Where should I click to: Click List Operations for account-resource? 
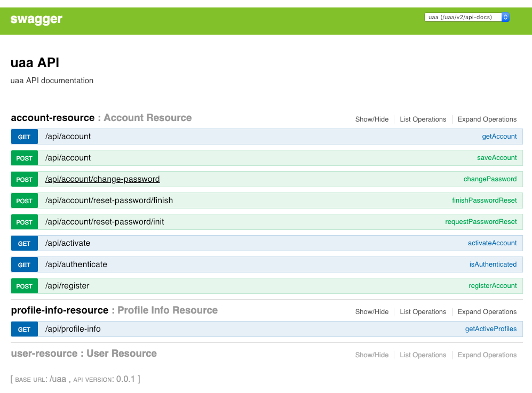coord(423,119)
